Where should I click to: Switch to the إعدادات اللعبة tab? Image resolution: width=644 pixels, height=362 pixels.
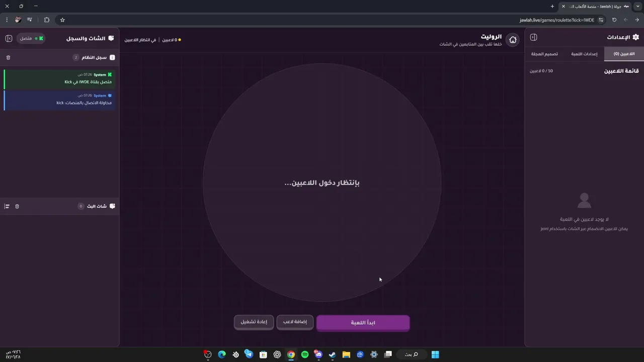584,54
